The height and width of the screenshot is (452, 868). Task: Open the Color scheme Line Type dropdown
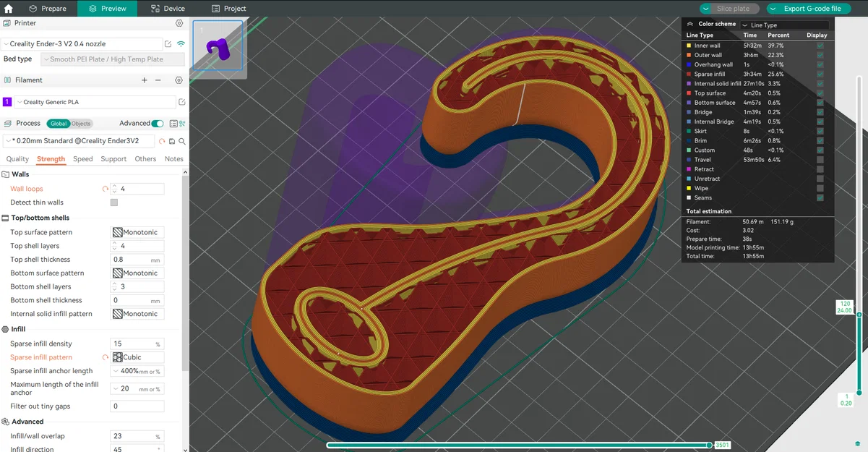tap(784, 25)
